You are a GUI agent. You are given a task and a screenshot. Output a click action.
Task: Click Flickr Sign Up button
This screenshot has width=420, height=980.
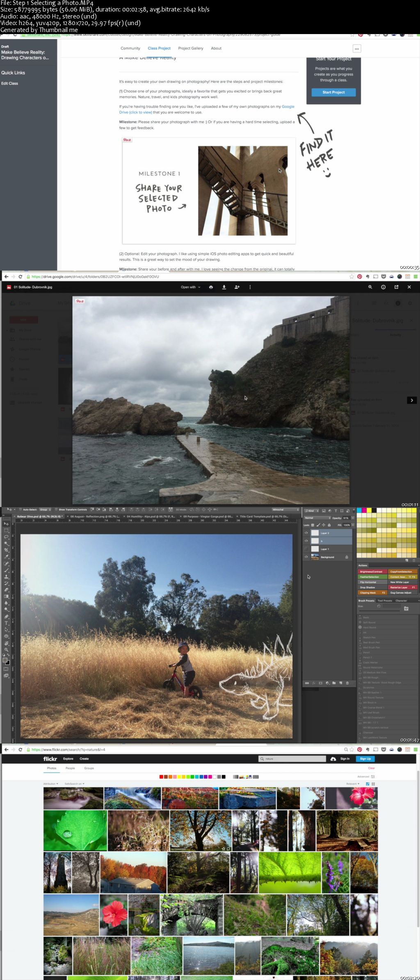point(365,759)
